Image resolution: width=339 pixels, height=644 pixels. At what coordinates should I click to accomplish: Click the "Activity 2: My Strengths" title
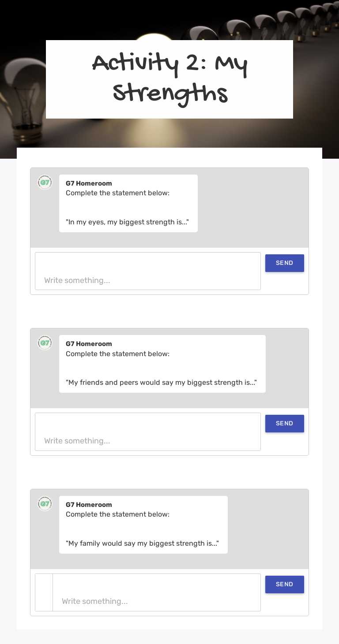click(x=169, y=79)
